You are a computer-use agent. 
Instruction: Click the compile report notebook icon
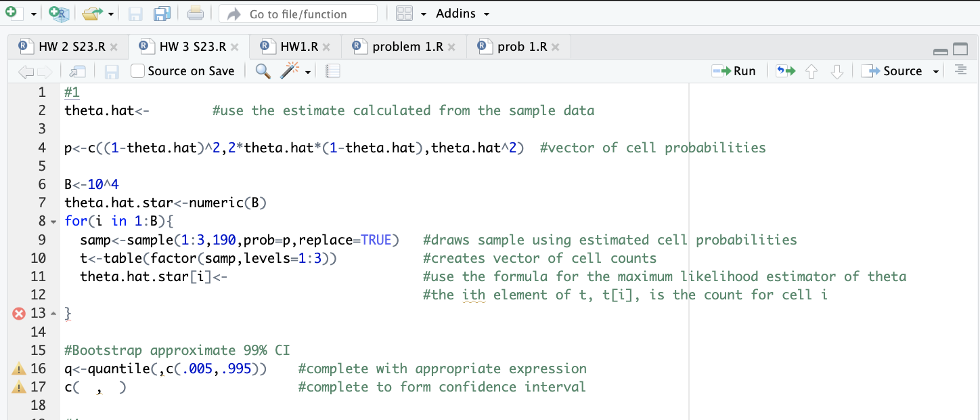tap(332, 71)
